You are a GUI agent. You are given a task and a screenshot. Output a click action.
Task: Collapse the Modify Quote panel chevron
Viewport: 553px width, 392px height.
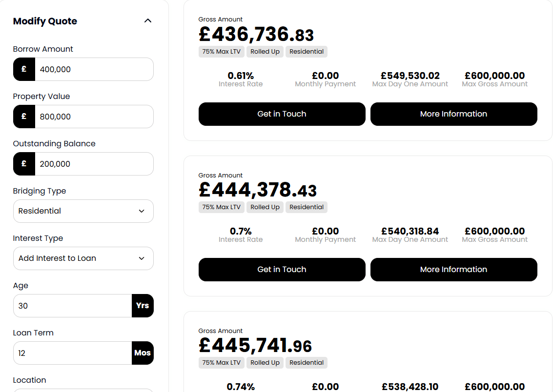coord(148,21)
